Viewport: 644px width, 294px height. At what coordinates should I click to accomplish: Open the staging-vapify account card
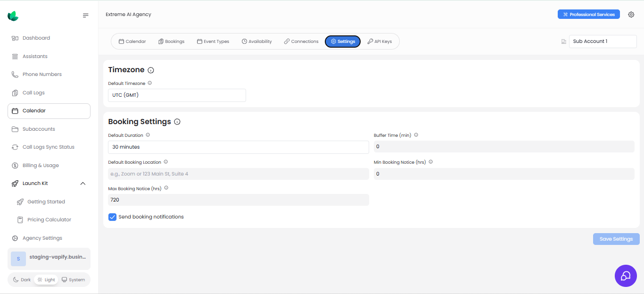tap(49, 259)
